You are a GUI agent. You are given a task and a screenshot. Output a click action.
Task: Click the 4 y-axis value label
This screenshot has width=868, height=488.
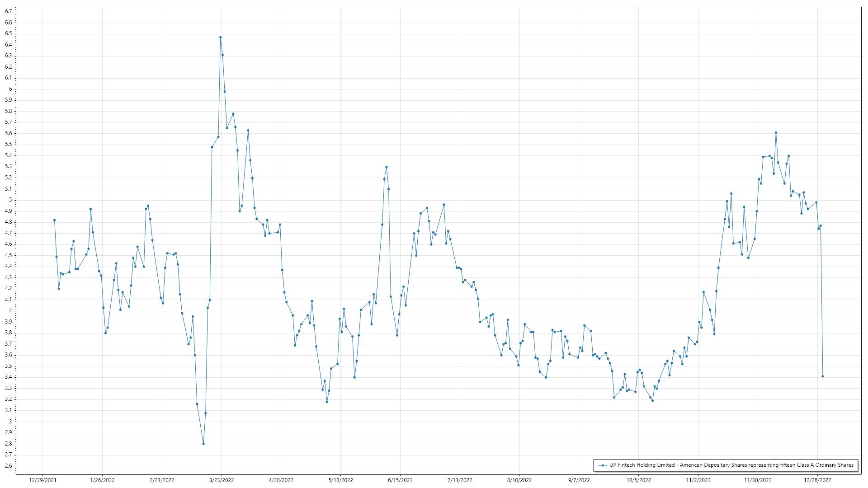pyautogui.click(x=10, y=311)
